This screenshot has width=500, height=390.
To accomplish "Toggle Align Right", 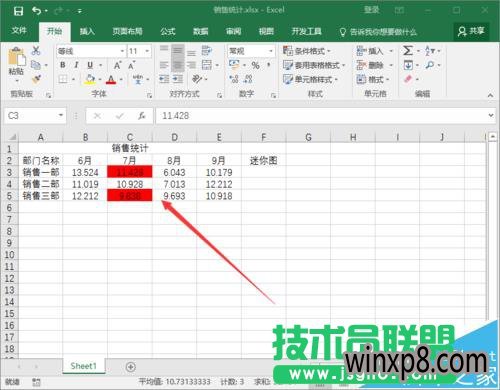I will point(191,65).
